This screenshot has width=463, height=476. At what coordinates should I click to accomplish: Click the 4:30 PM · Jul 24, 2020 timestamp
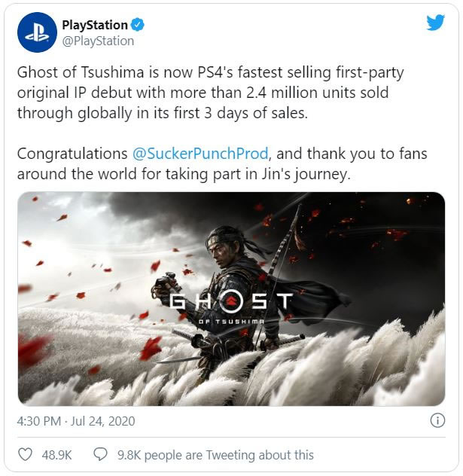pyautogui.click(x=76, y=421)
